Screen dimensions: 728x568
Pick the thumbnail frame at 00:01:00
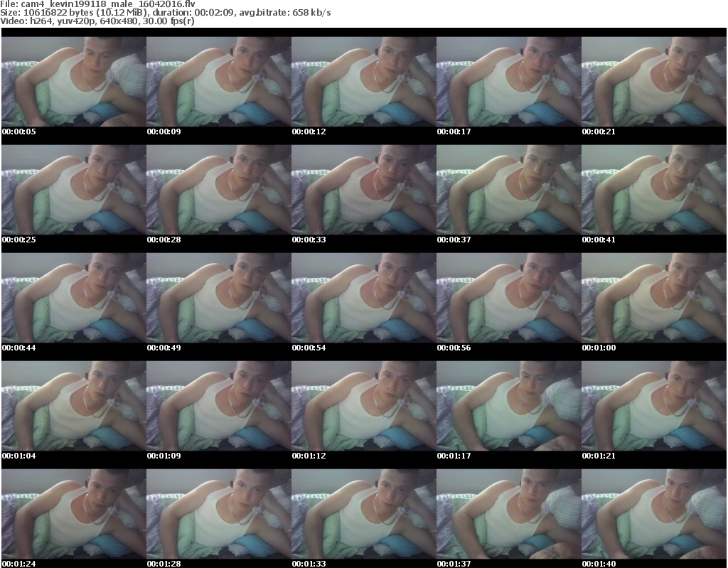(654, 298)
